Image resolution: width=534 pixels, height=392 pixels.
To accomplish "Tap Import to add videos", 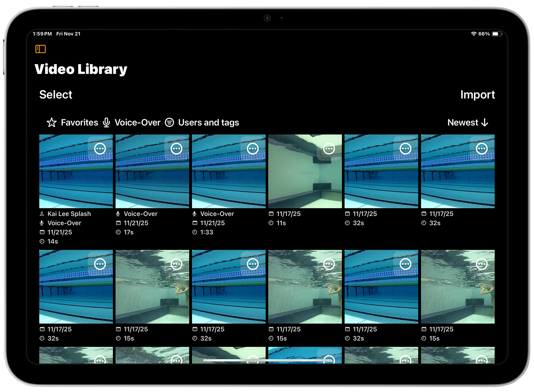I will (477, 94).
